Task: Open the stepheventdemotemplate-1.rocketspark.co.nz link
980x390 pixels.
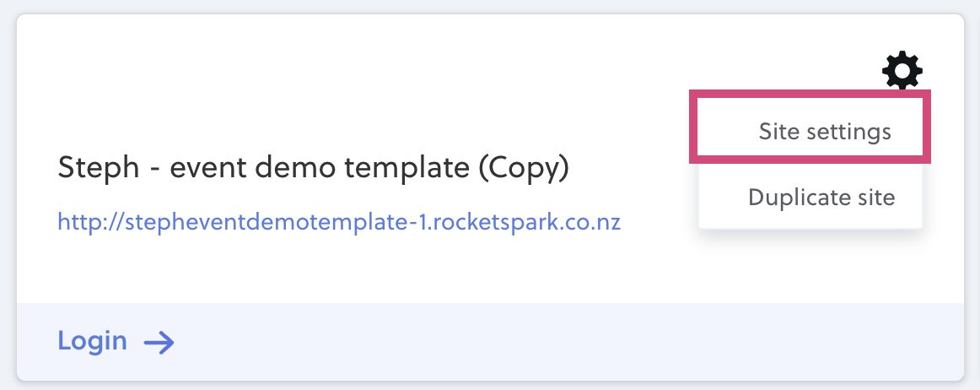Action: 339,222
